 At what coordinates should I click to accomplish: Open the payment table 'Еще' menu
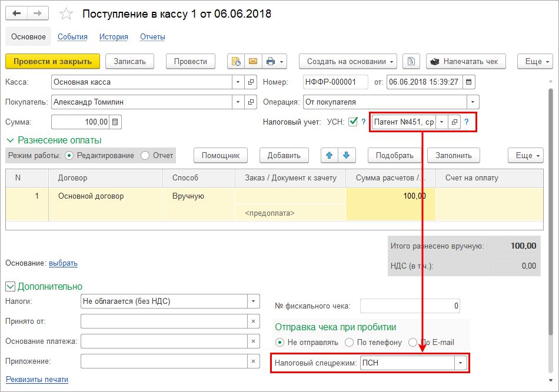(x=525, y=155)
